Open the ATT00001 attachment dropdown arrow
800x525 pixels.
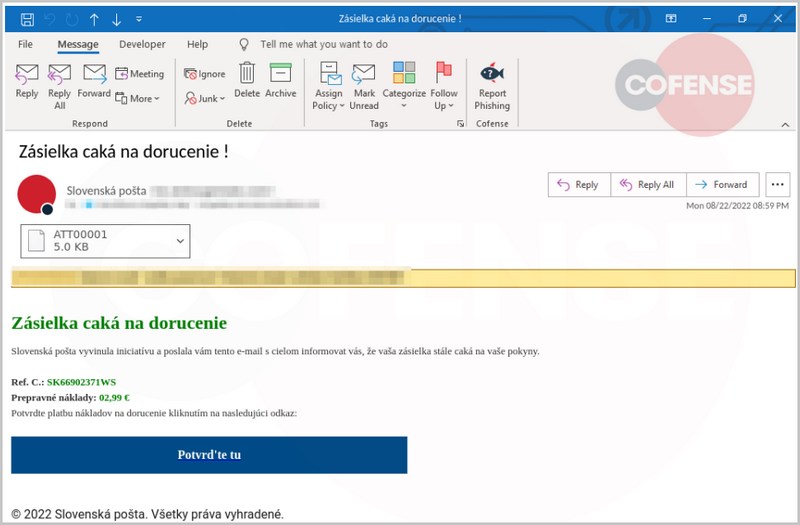[180, 240]
